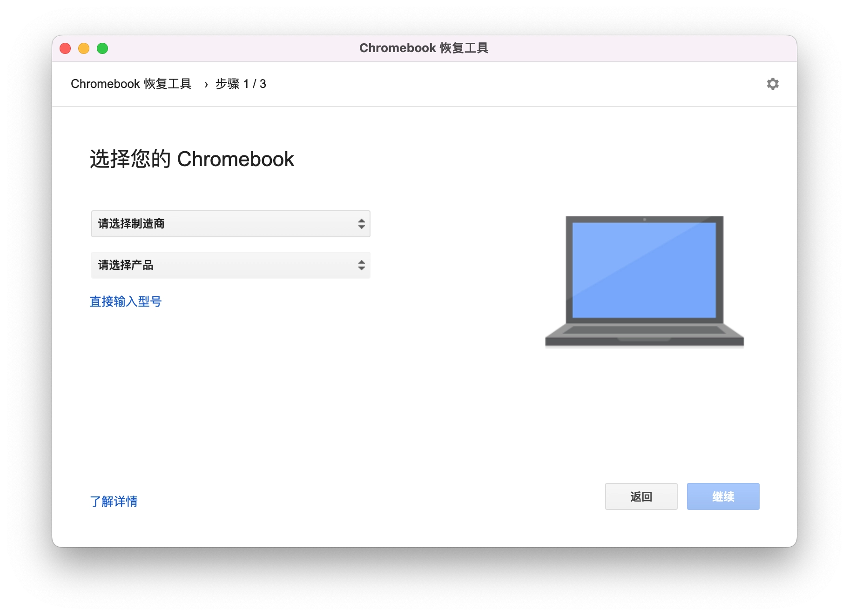This screenshot has width=849, height=616.
Task: Click the 直接输入型号 link
Action: (126, 301)
